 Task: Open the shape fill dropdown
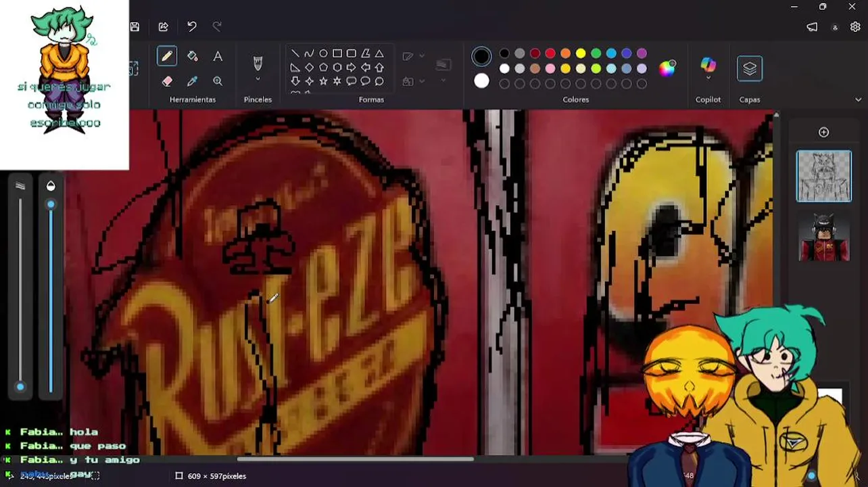tap(414, 81)
